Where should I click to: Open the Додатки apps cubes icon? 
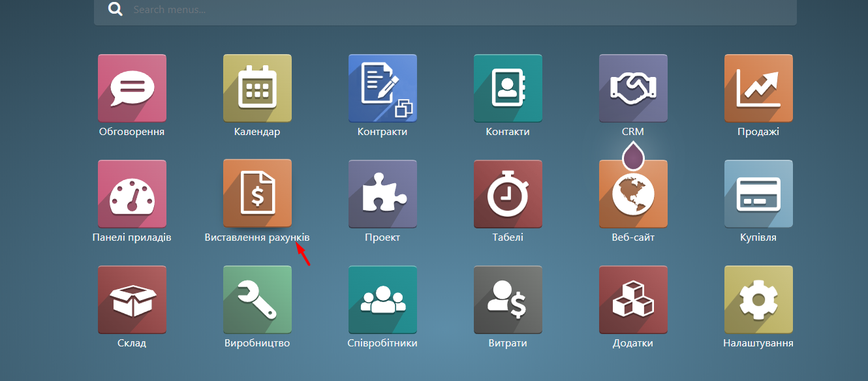(x=633, y=299)
